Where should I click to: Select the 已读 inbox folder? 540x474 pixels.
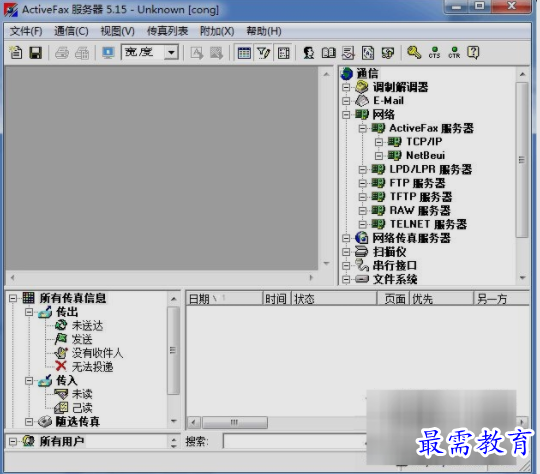[82, 408]
